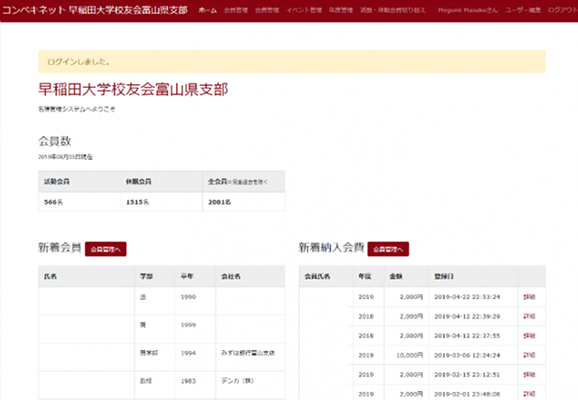Image resolution: width=578 pixels, height=400 pixels.
Task: Open the 年度管理 menu item
Action: 341,10
